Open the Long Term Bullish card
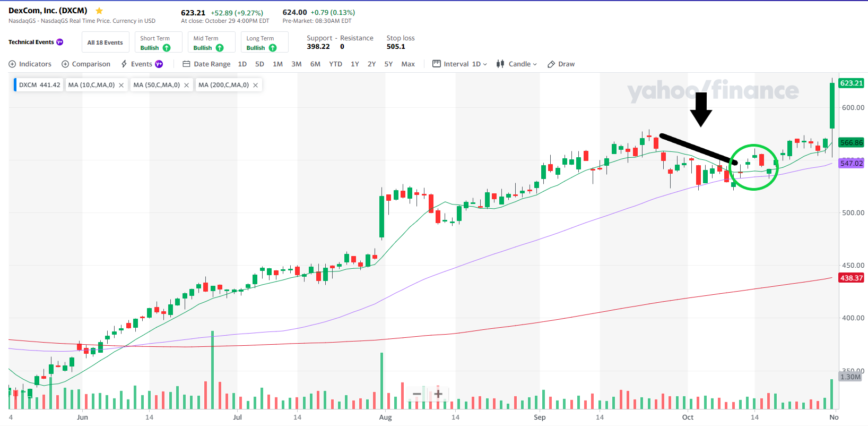The height and width of the screenshot is (426, 868). pyautogui.click(x=264, y=42)
